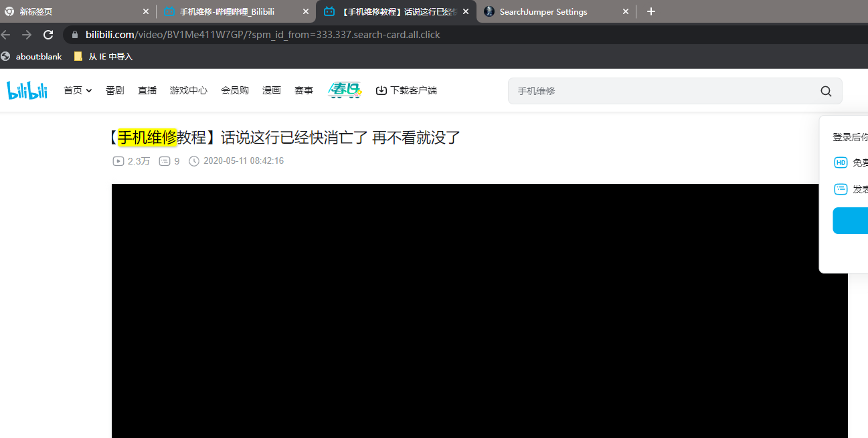Open 直播 live page
Image resolution: width=868 pixels, height=438 pixels.
147,90
